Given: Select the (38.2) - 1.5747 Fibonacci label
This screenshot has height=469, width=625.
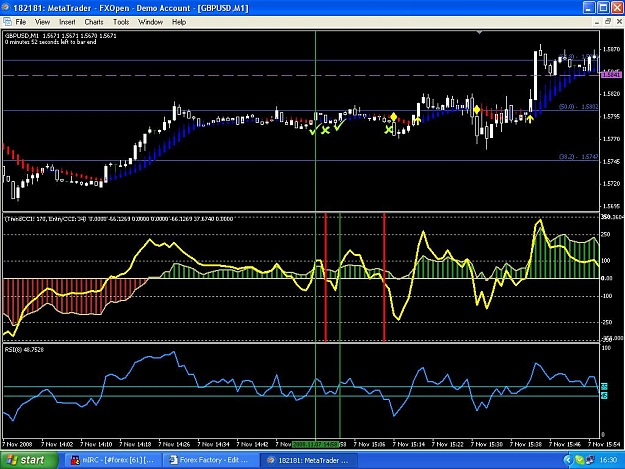Looking at the screenshot, I should 578,157.
